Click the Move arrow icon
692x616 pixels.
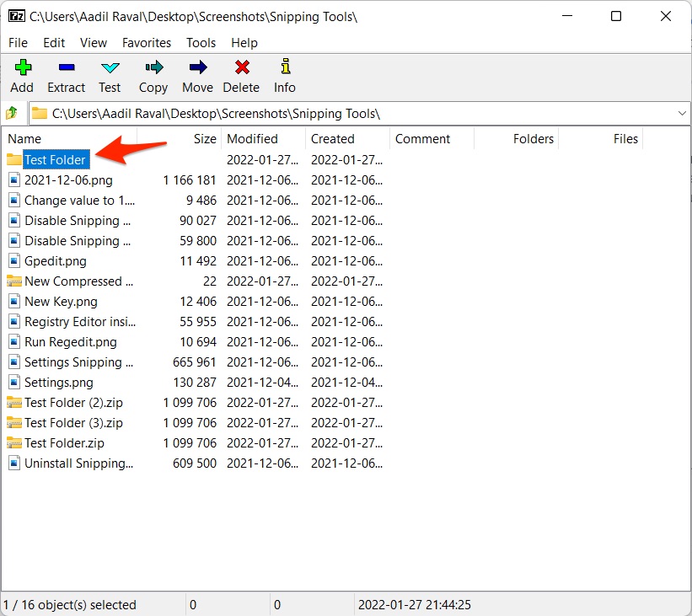click(197, 68)
